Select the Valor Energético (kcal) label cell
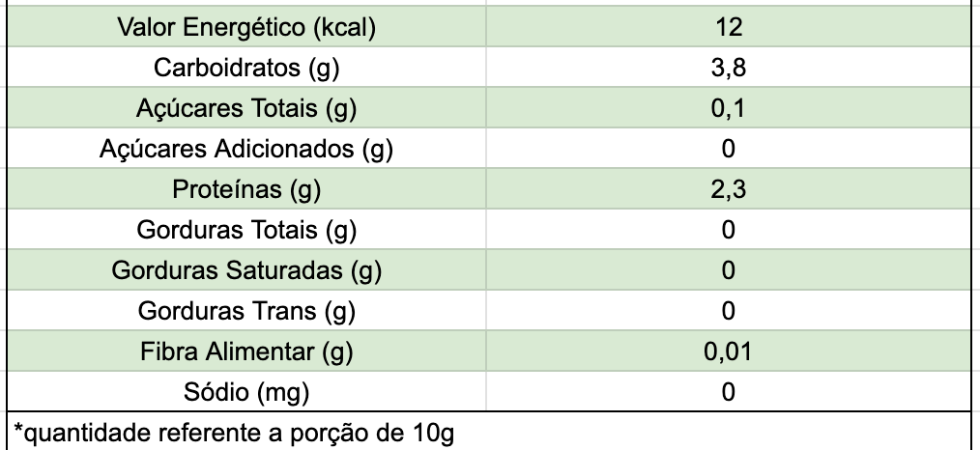 tap(245, 28)
